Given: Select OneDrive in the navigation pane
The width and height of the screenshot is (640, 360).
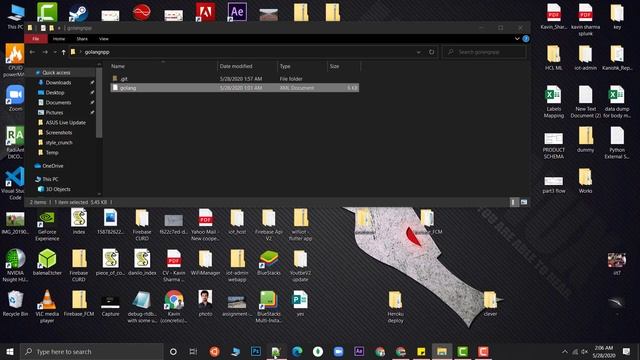Looking at the screenshot, I should 53,166.
